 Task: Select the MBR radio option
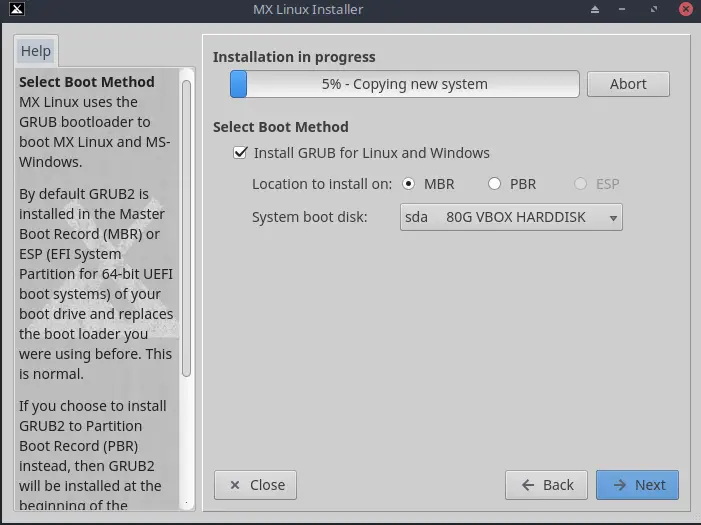408,184
